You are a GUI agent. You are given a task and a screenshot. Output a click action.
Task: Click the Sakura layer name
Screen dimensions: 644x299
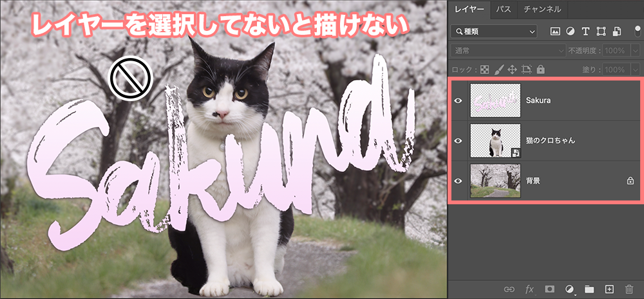(538, 101)
